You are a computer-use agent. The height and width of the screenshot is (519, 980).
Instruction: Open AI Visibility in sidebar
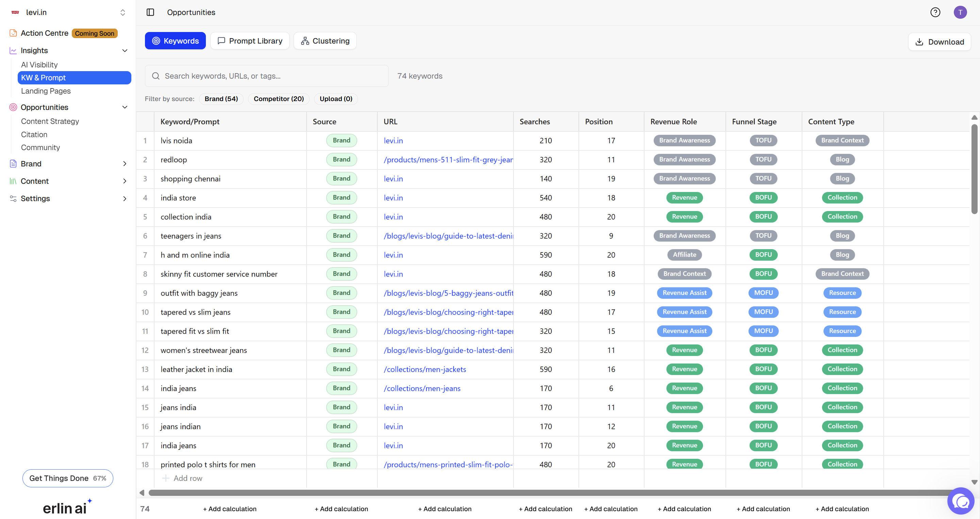[39, 65]
